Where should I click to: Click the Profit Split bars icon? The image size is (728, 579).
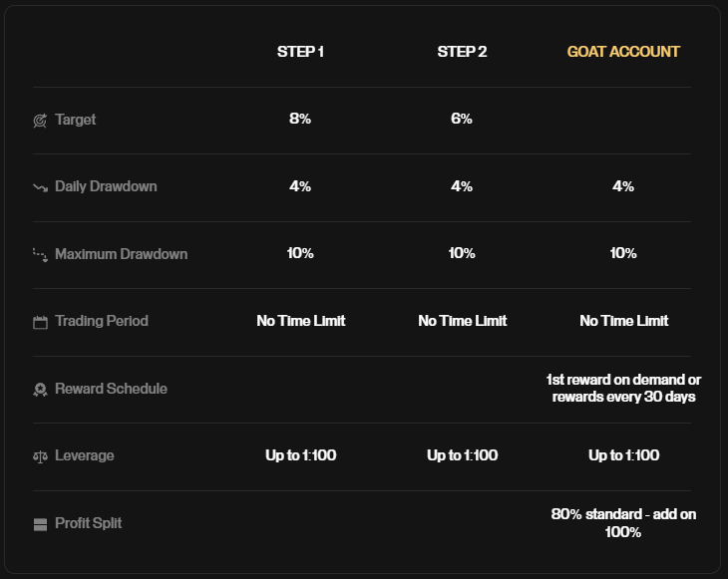point(41,524)
